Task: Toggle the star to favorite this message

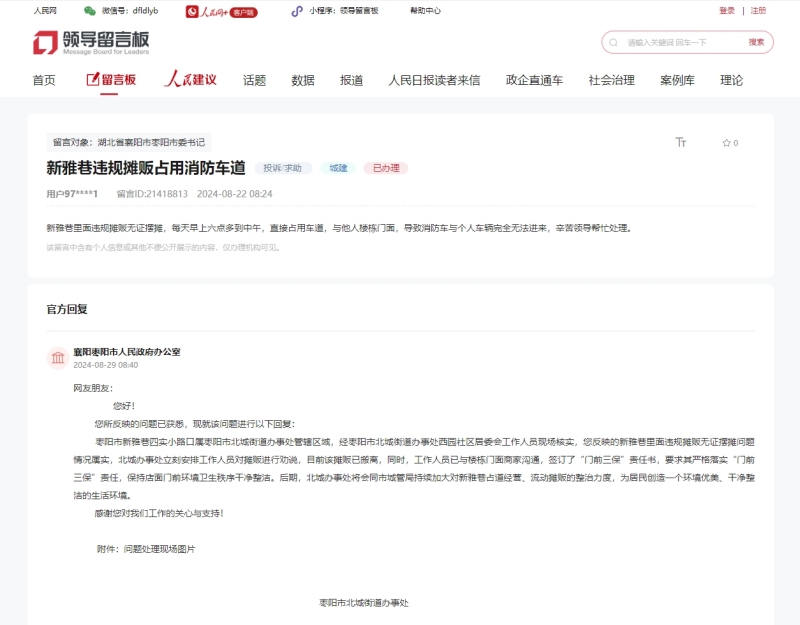Action: 728,142
